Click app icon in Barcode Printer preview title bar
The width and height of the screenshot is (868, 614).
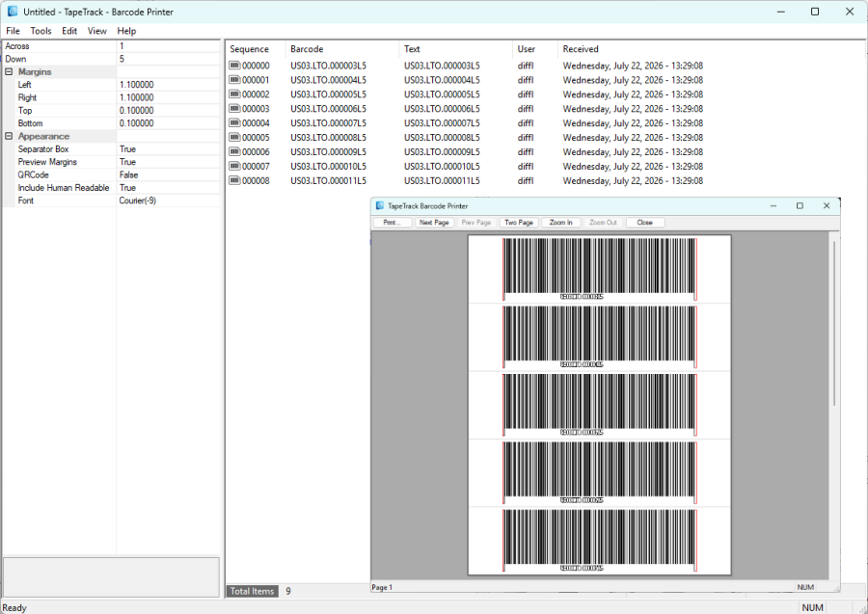point(380,205)
